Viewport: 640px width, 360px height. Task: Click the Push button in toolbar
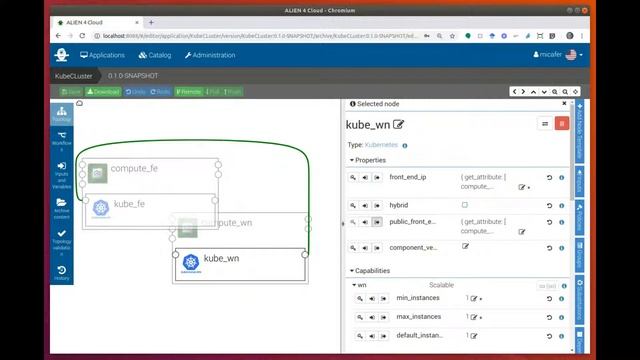coord(233,92)
